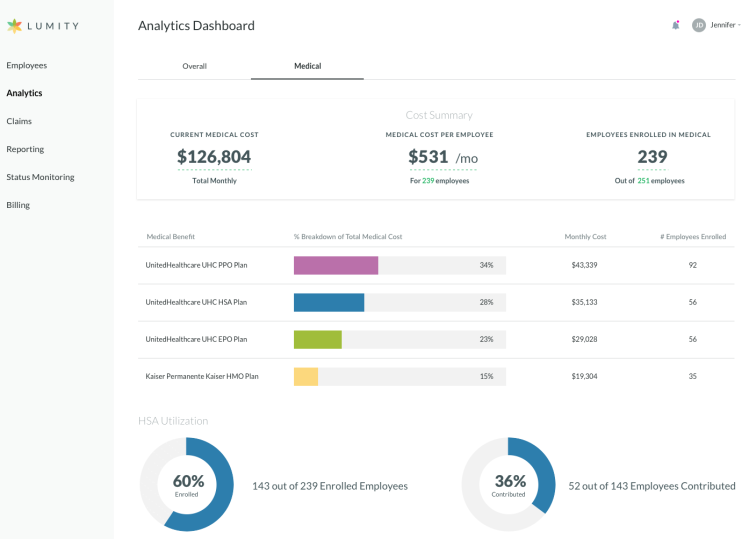Go to Claims in the sidebar
The height and width of the screenshot is (539, 749).
click(19, 121)
